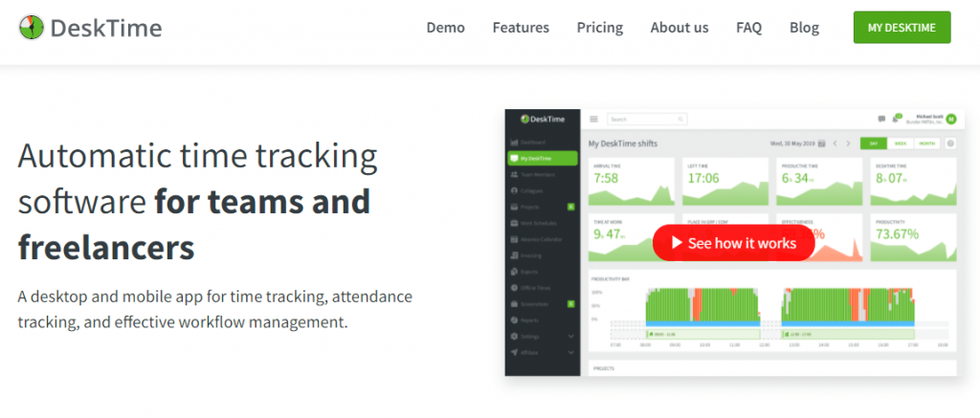
Task: Click the Productive Time 6h 34m card
Action: (x=819, y=182)
